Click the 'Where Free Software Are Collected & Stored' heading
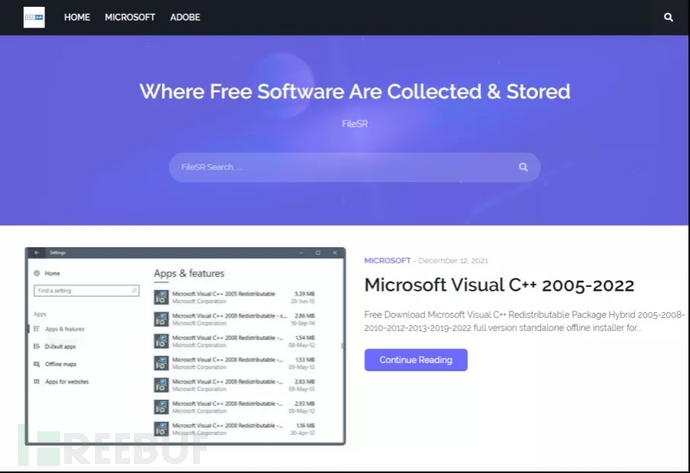This screenshot has width=690, height=473. pyautogui.click(x=355, y=92)
